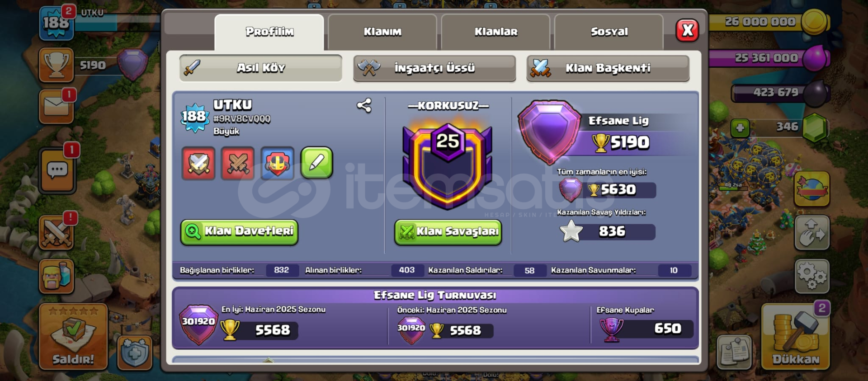This screenshot has height=381, width=868.
Task: Toggle the blue helmet badge icon
Action: pyautogui.click(x=278, y=163)
